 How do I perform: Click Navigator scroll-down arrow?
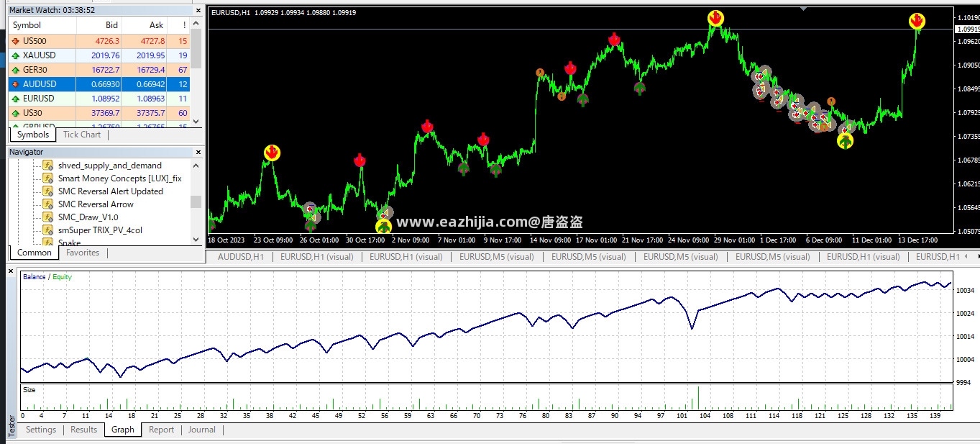coord(196,239)
